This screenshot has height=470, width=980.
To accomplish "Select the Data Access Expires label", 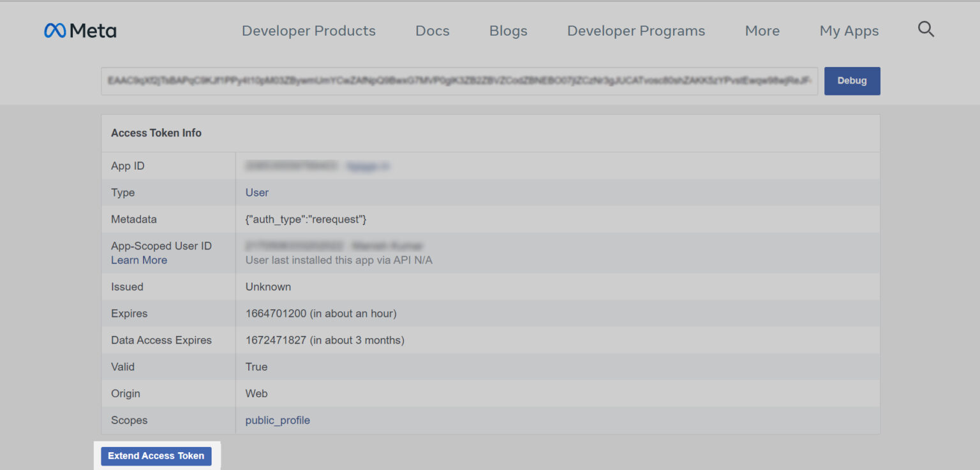I will tap(161, 341).
